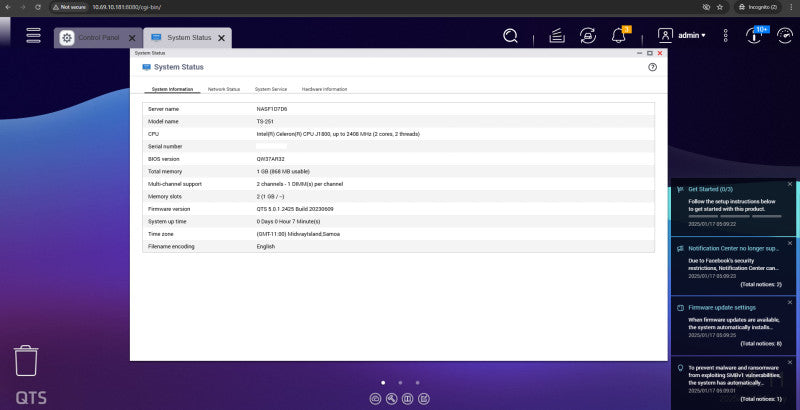Dismiss the Get Started notification

pos(790,184)
